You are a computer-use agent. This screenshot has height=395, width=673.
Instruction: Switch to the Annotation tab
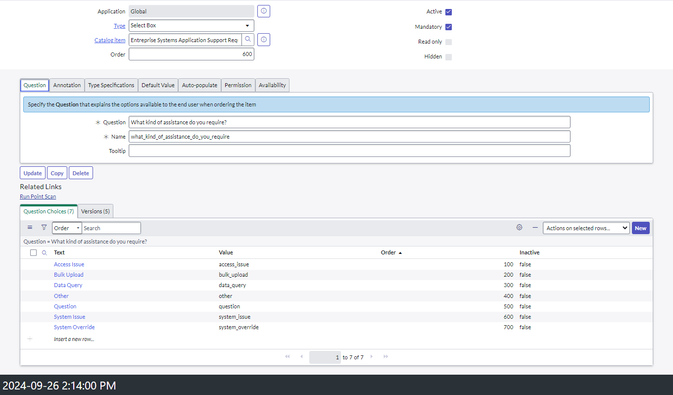(67, 85)
